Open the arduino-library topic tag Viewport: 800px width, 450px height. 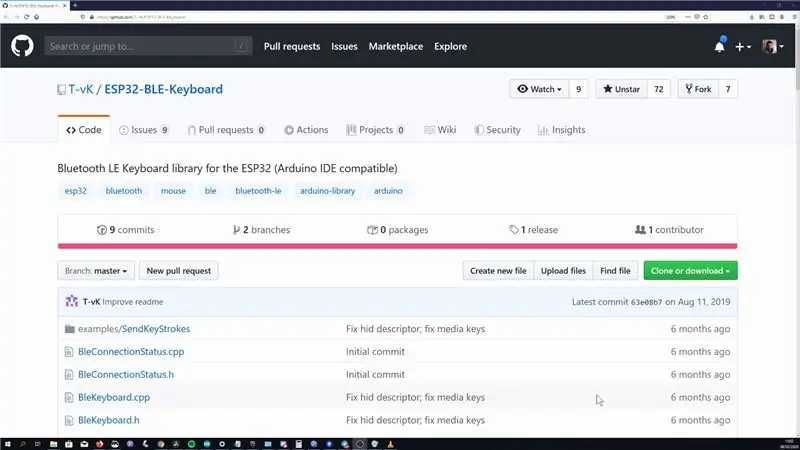328,191
